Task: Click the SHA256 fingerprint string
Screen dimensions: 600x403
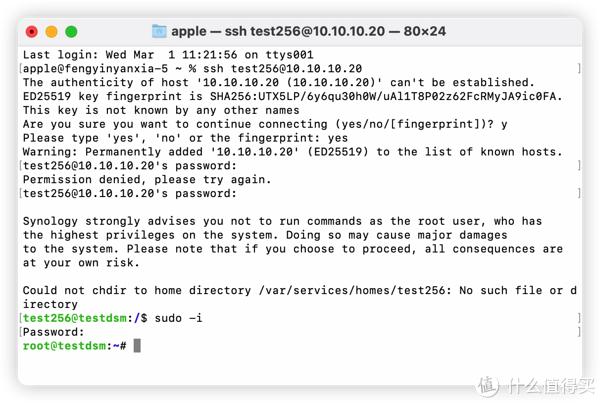Action: tap(386, 96)
